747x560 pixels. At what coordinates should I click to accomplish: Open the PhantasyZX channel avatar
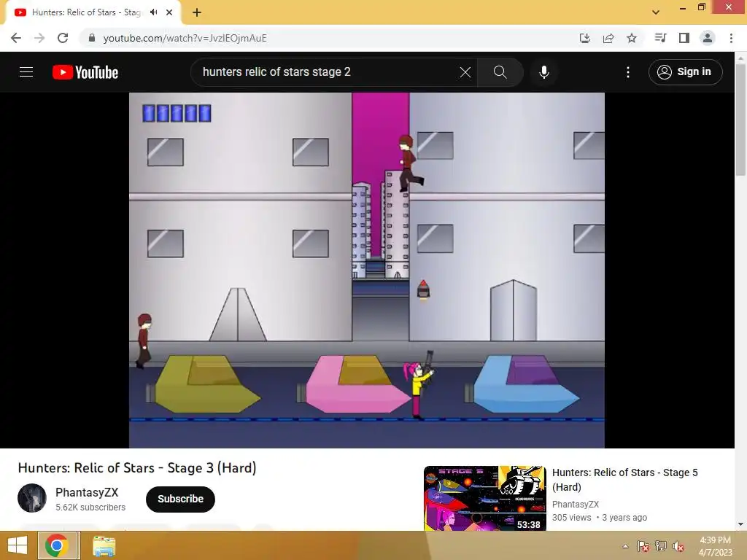pos(32,498)
